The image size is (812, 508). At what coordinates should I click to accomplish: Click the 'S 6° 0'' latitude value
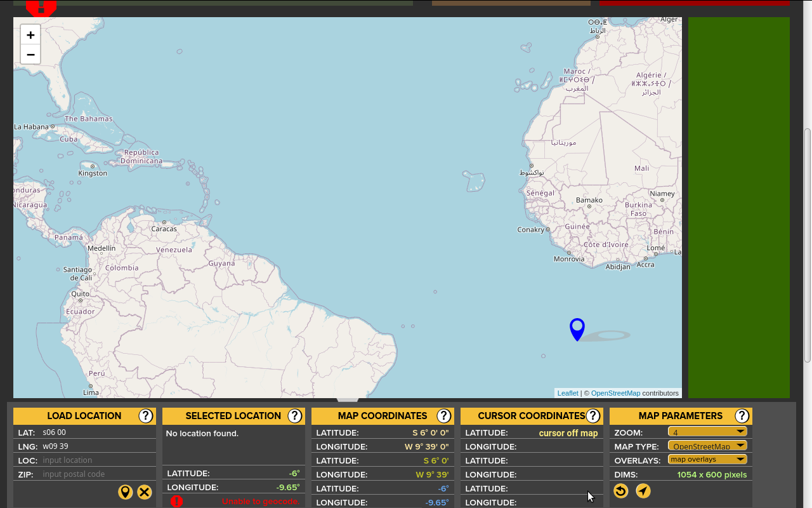click(x=436, y=461)
